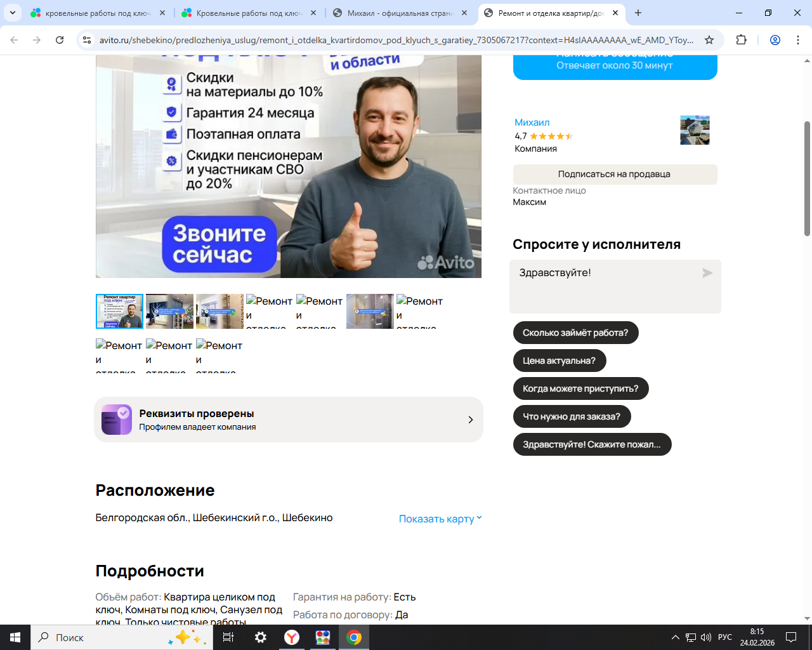
Task: Click the 'Гарантия на работу: Есть' detail
Action: 355,597
